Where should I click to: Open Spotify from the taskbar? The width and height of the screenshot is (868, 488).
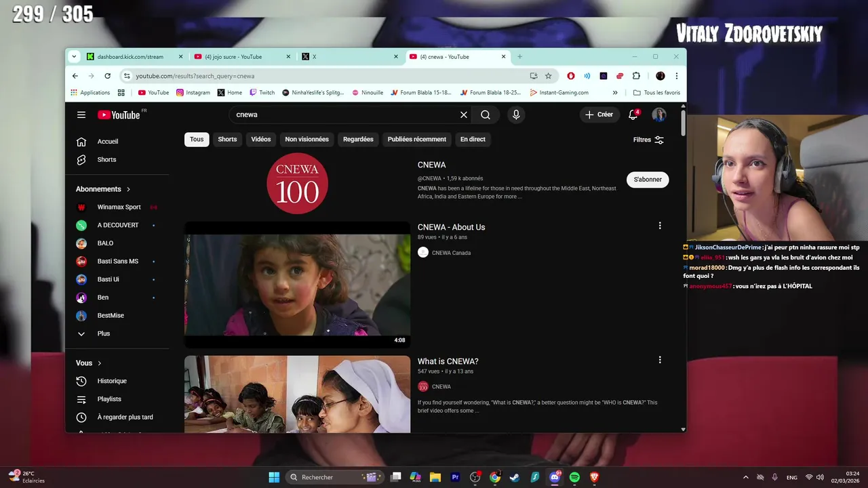coord(574,477)
